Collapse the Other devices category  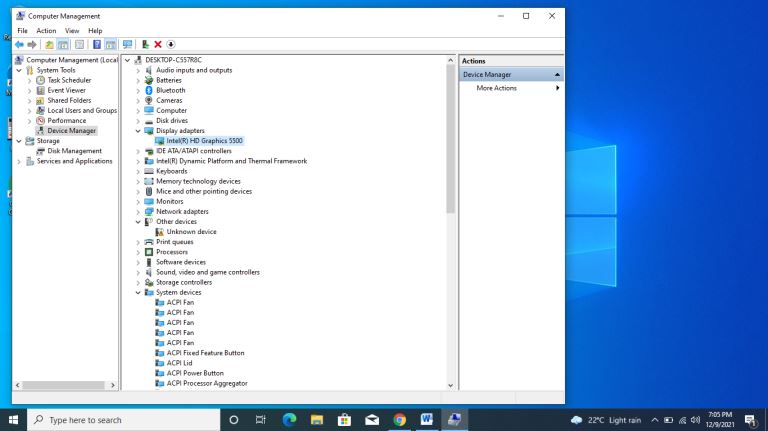tap(138, 222)
